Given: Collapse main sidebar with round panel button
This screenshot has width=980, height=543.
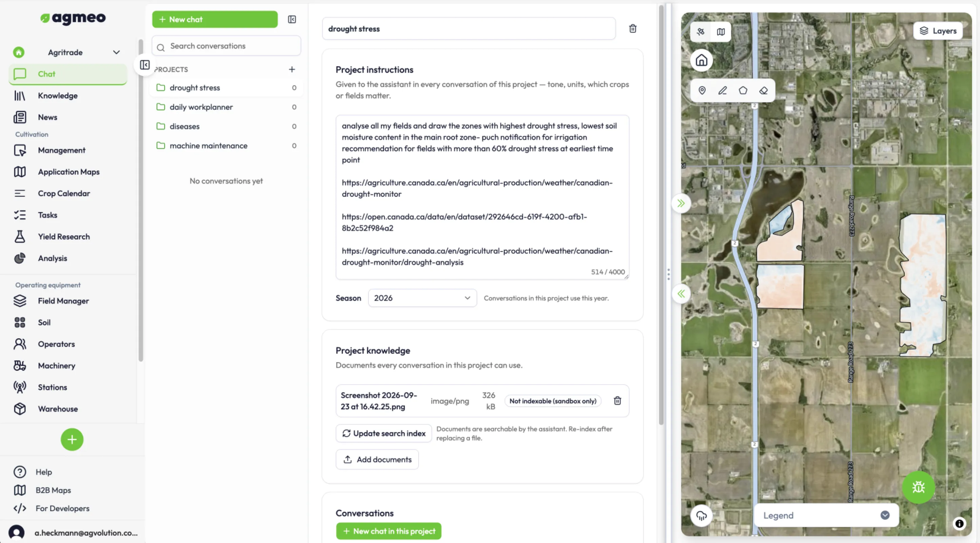Looking at the screenshot, I should [x=145, y=65].
